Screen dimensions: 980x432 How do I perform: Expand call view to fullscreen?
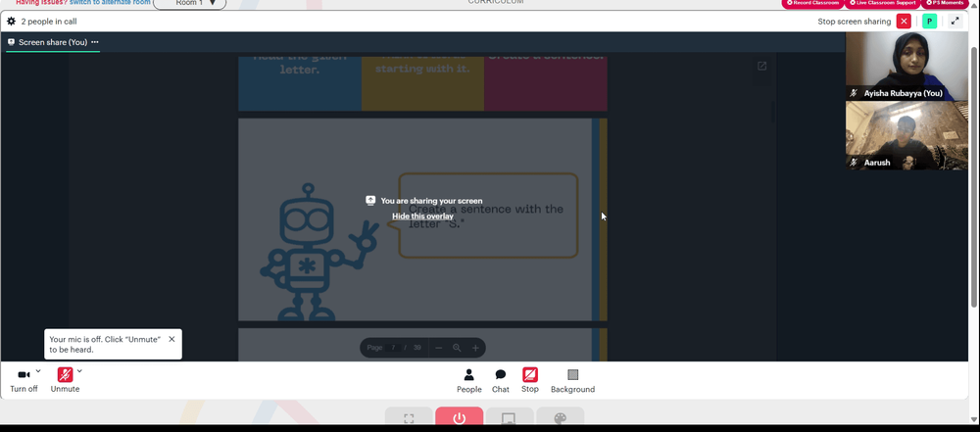tap(955, 22)
